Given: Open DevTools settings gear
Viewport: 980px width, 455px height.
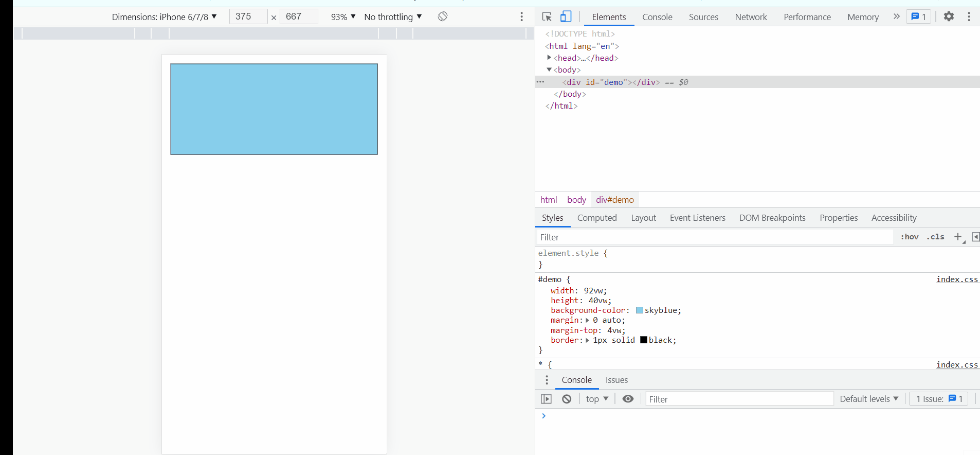Looking at the screenshot, I should 949,16.
